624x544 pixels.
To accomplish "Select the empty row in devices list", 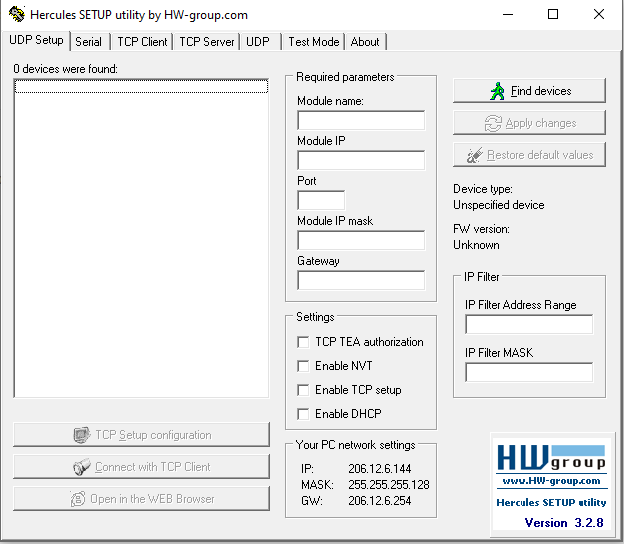I will [141, 86].
